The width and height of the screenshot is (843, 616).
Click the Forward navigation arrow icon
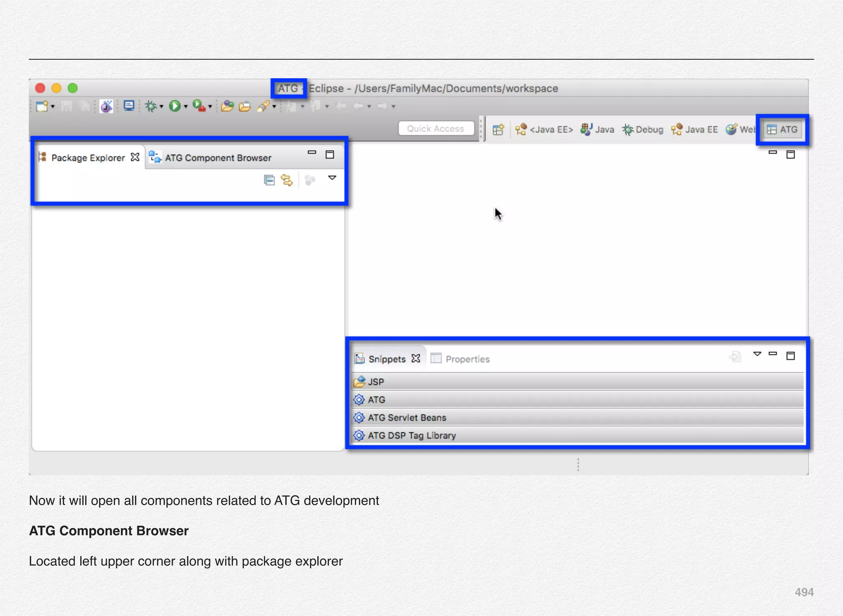point(382,106)
